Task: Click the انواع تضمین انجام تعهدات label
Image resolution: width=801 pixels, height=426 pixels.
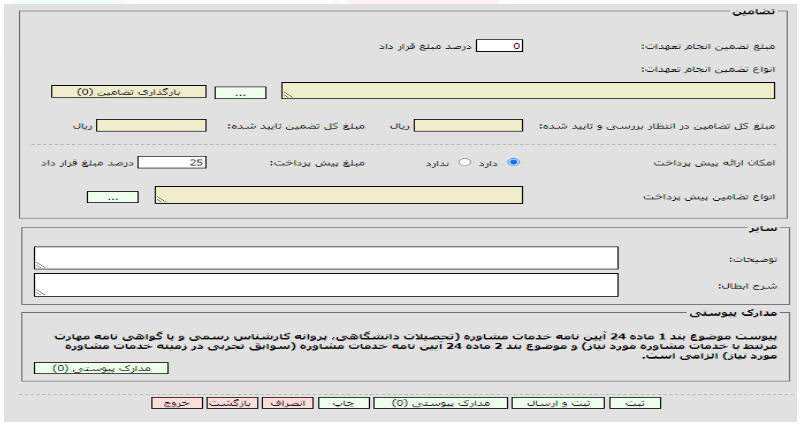Action: [x=708, y=69]
